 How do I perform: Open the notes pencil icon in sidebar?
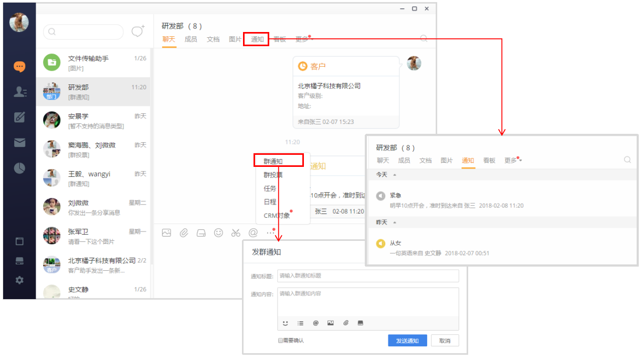(x=19, y=117)
